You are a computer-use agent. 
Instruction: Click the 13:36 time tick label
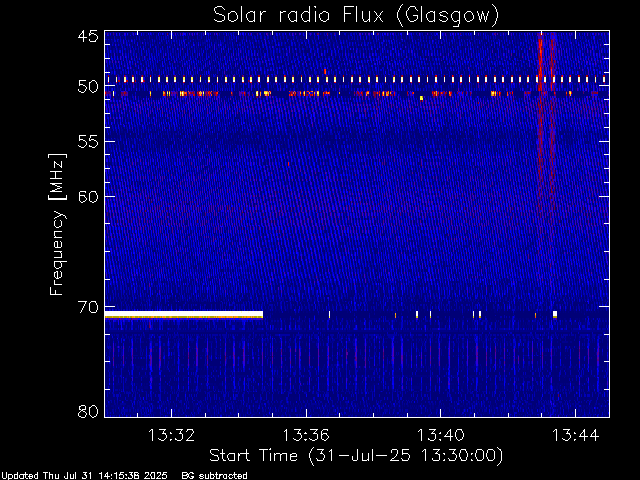coord(306,436)
